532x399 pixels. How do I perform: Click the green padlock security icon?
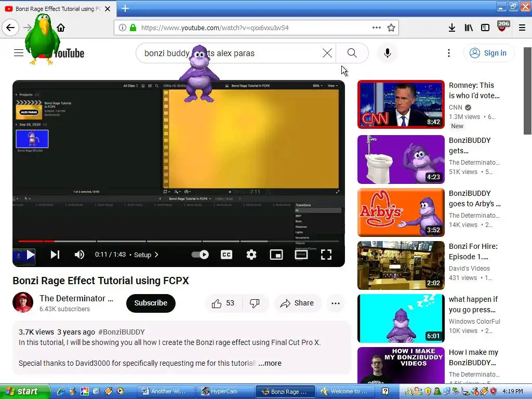(133, 28)
